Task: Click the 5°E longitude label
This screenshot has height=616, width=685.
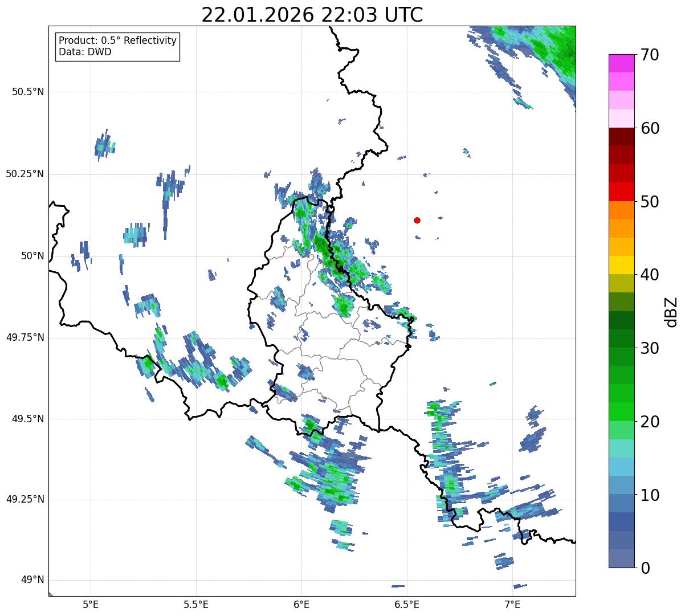Action: click(91, 604)
